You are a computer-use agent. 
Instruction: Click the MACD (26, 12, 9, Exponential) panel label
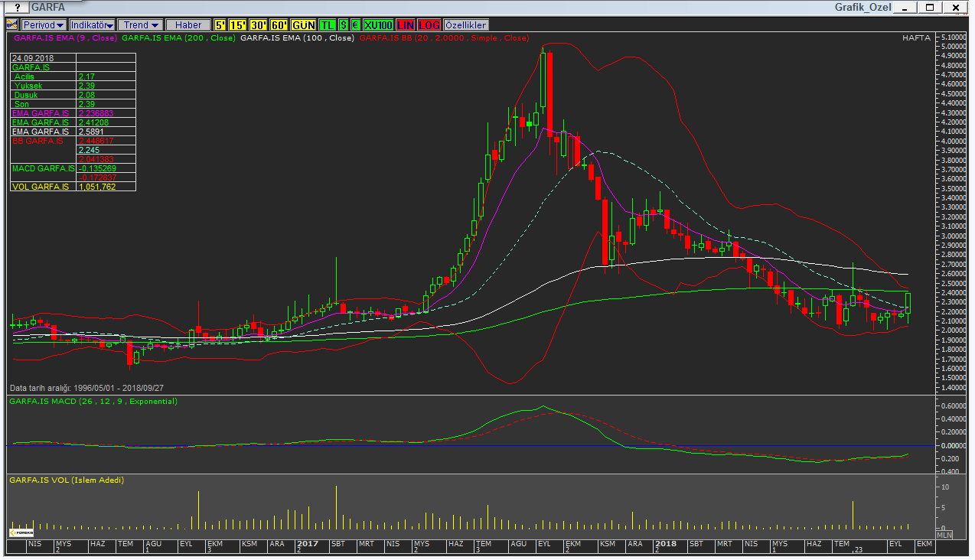pos(93,401)
